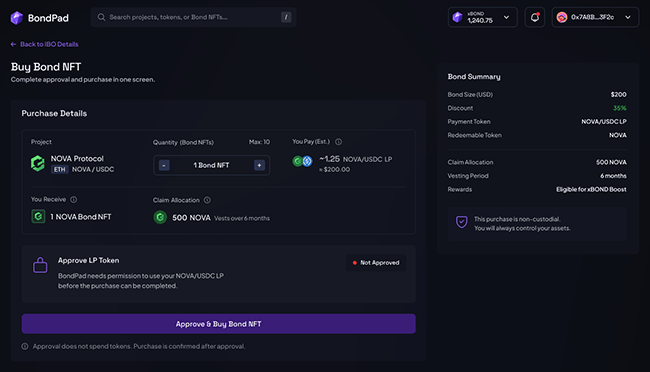Click the NOVA redeemable token value

618,135
